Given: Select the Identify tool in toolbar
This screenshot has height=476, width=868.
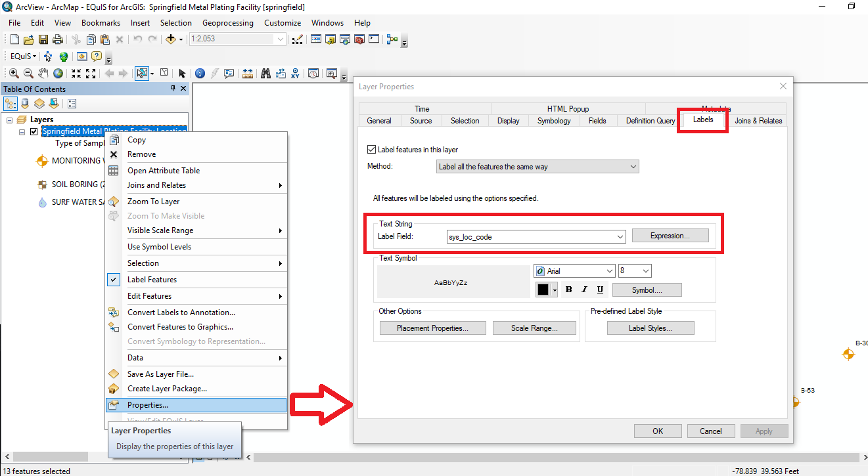Looking at the screenshot, I should [200, 74].
